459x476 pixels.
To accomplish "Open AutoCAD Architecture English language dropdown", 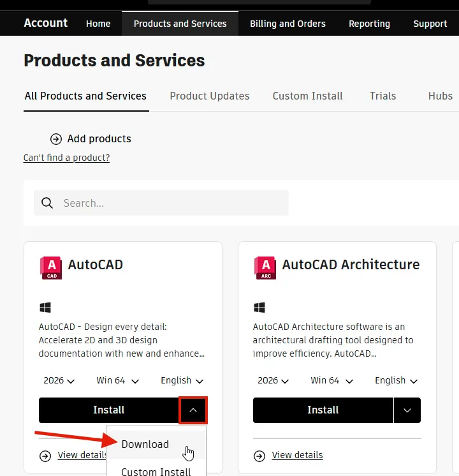I will (x=396, y=380).
